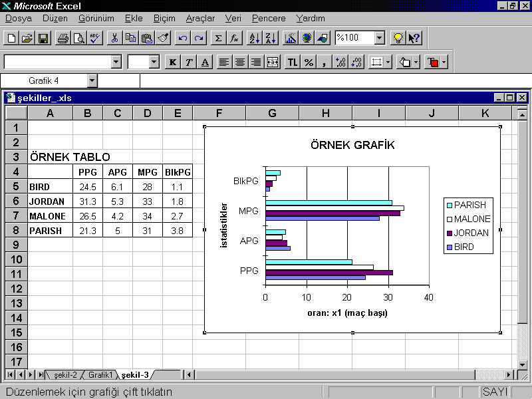Save the workbook with the floppy disk icon

click(43, 38)
